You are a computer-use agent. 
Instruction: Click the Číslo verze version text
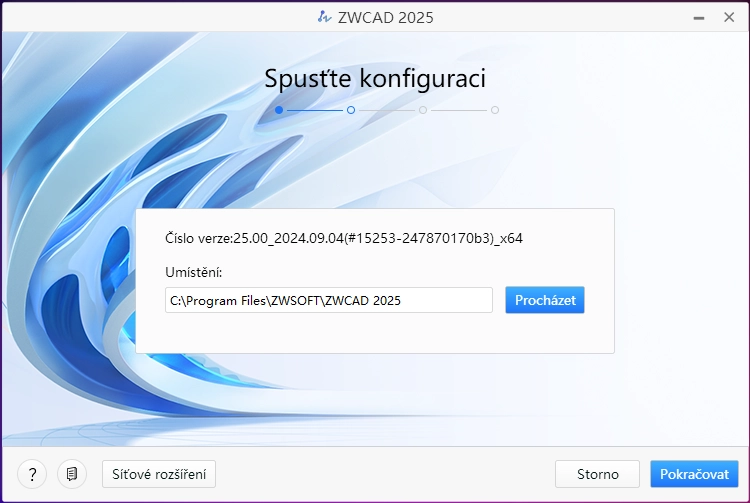(x=344, y=239)
